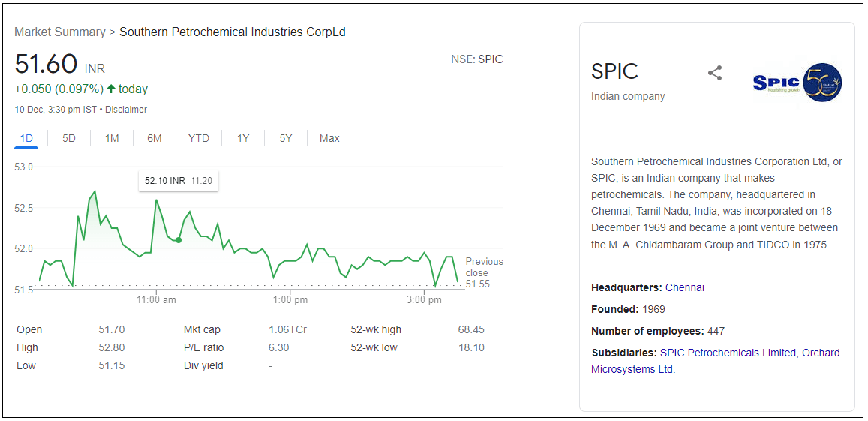Open the Orchard Microsystems Ltd. link
Viewport: 868px width, 421px height.
tap(715, 361)
